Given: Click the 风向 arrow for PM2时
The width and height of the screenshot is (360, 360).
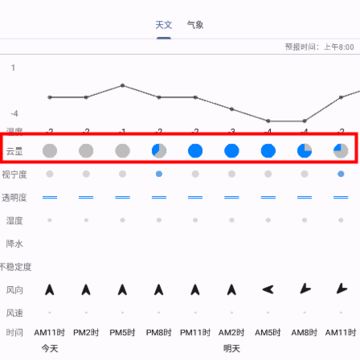Looking at the screenshot, I should click(86, 290).
